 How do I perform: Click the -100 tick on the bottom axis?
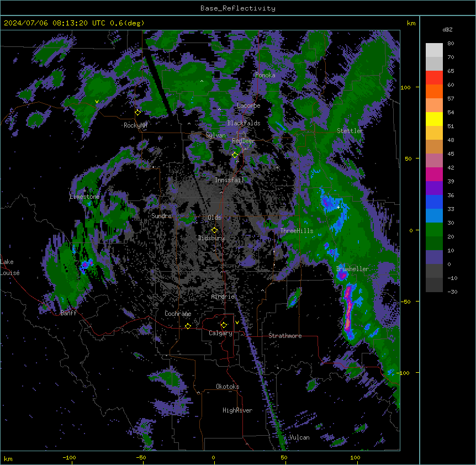tap(69, 457)
